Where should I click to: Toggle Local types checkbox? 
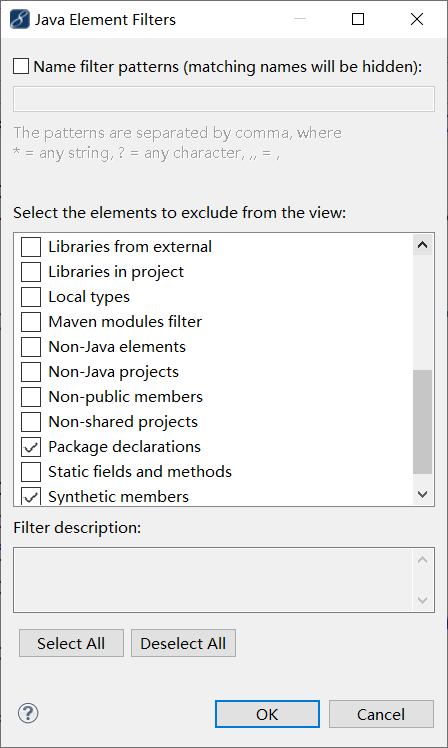(x=31, y=297)
